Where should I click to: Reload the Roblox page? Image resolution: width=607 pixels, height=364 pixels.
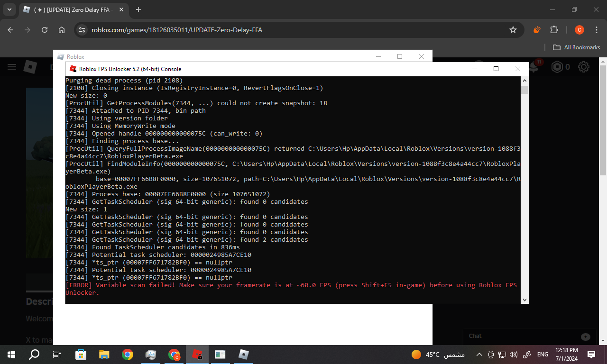(45, 30)
